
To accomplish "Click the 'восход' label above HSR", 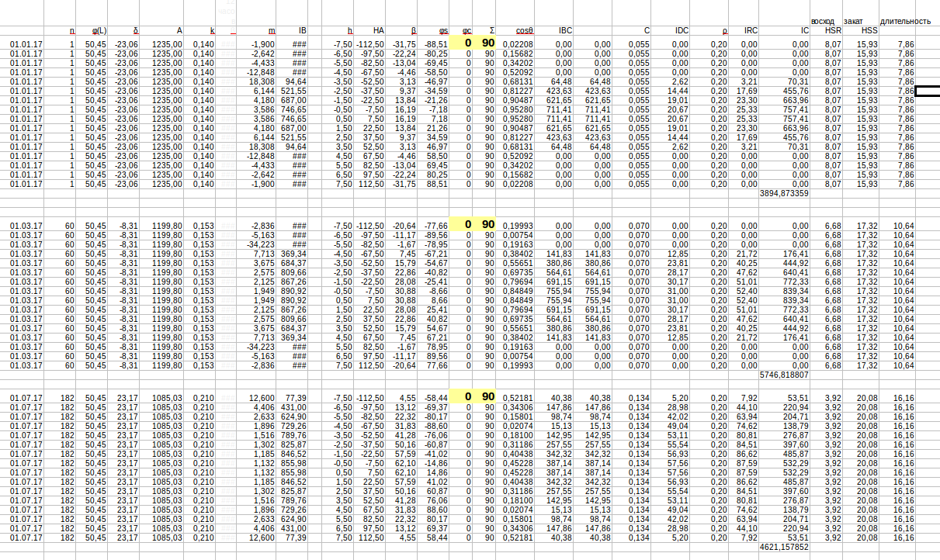I will click(823, 20).
